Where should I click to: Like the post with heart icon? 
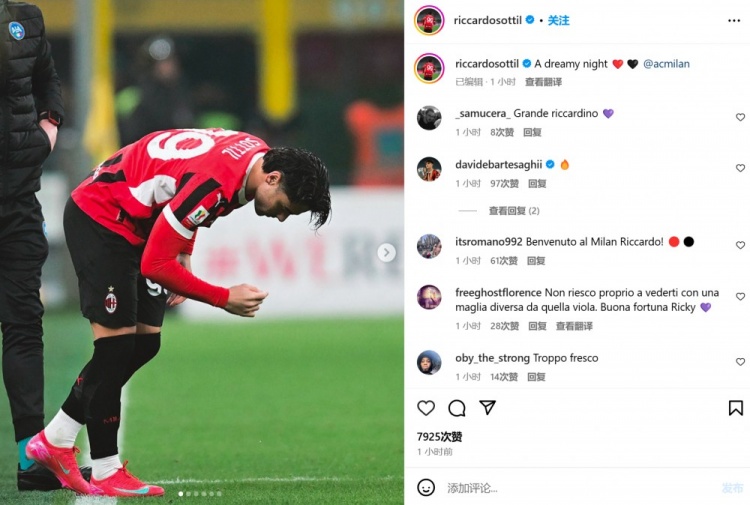426,408
